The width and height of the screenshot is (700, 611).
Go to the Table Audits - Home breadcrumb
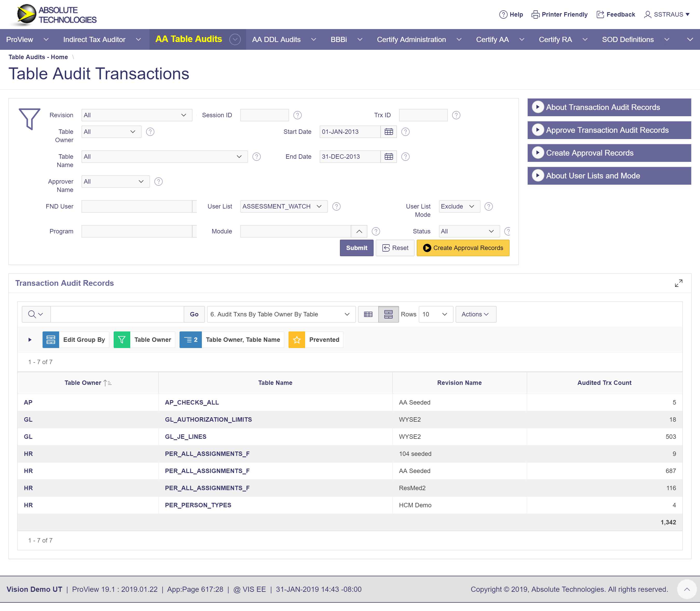pos(38,57)
